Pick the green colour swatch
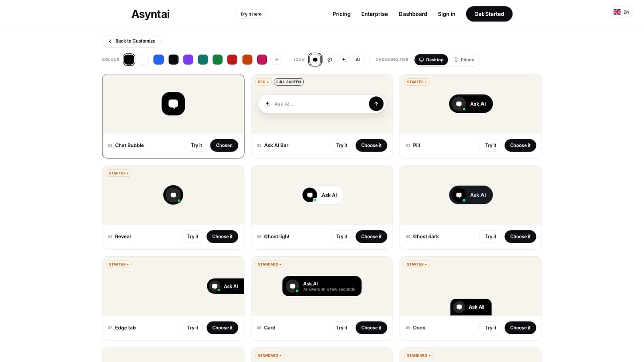 217,59
